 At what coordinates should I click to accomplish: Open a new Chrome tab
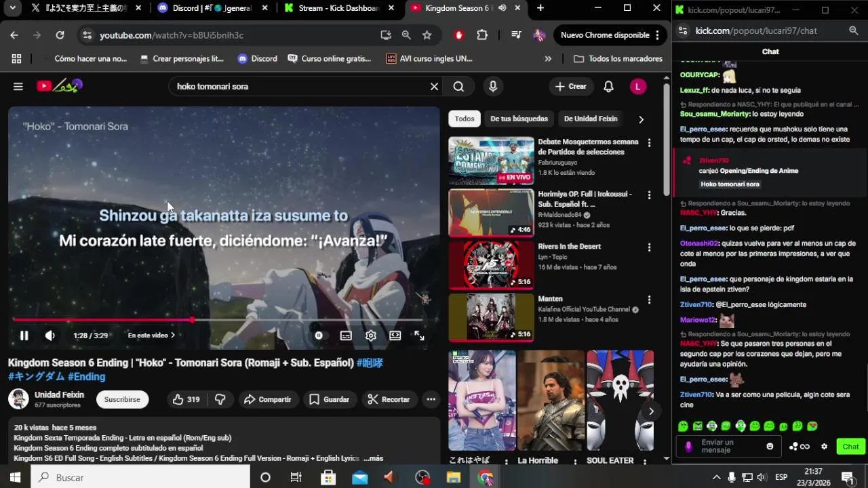pos(540,8)
